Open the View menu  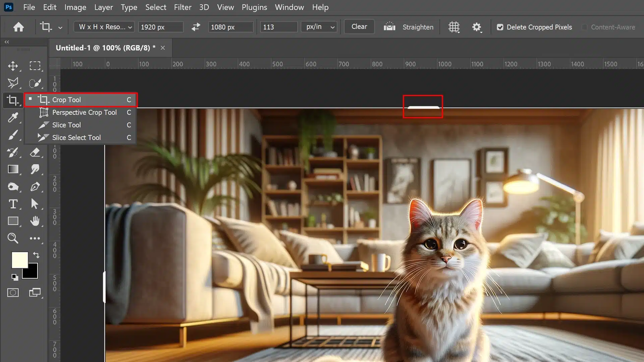(225, 7)
